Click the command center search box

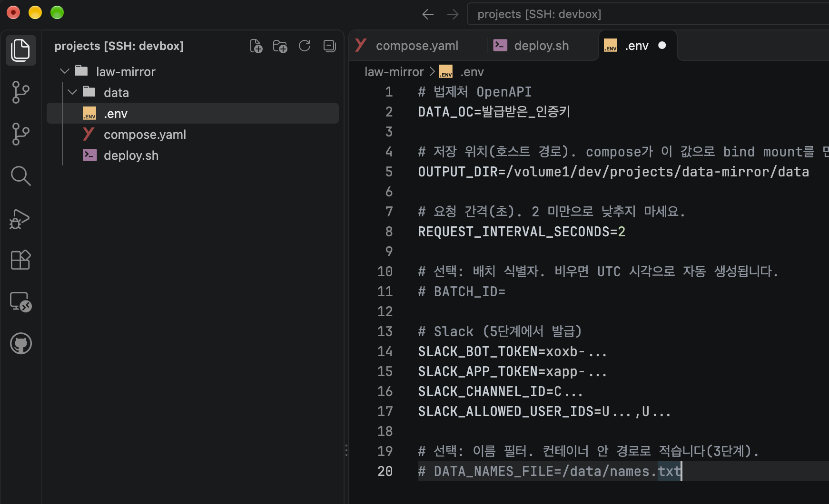click(648, 14)
